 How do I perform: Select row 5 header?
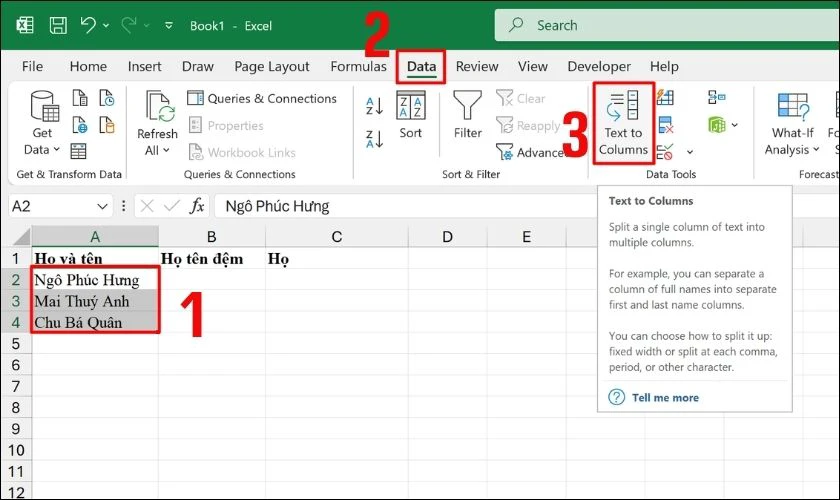tap(16, 344)
